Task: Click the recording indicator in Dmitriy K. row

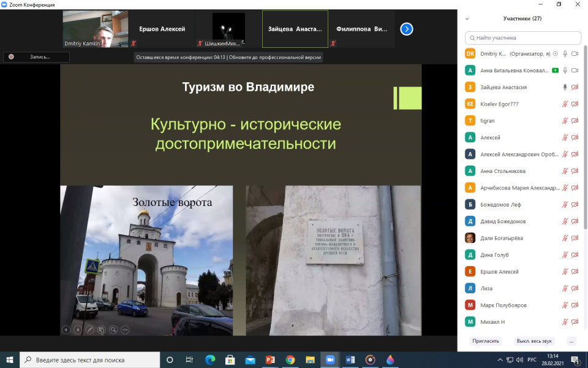Action: (x=556, y=54)
